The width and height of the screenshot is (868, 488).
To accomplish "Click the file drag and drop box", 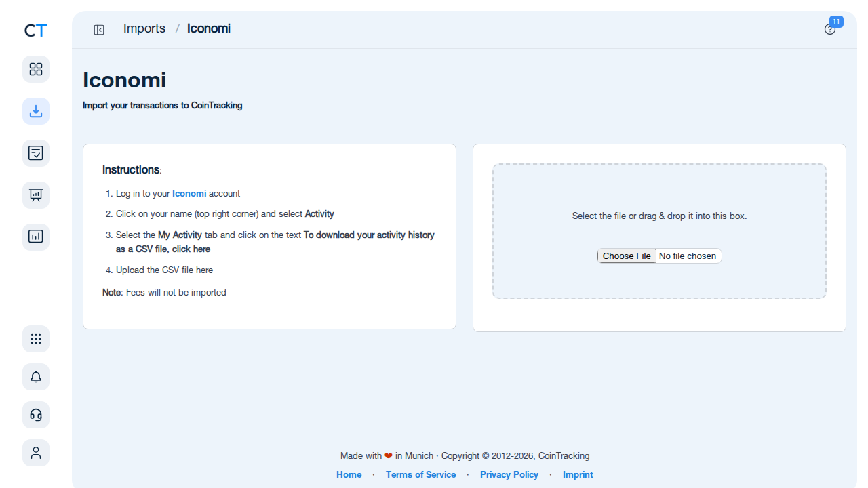I will (x=659, y=231).
